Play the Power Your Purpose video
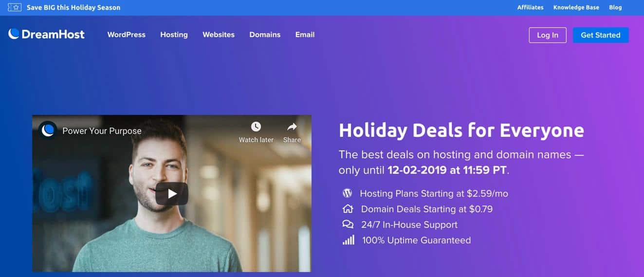Viewport: 644px width, 277px height. coord(172,194)
